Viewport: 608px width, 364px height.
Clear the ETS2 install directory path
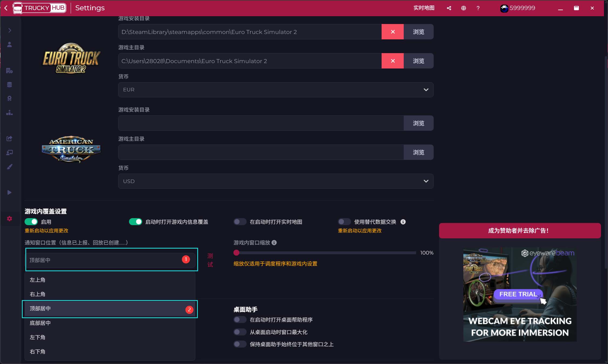(x=393, y=32)
